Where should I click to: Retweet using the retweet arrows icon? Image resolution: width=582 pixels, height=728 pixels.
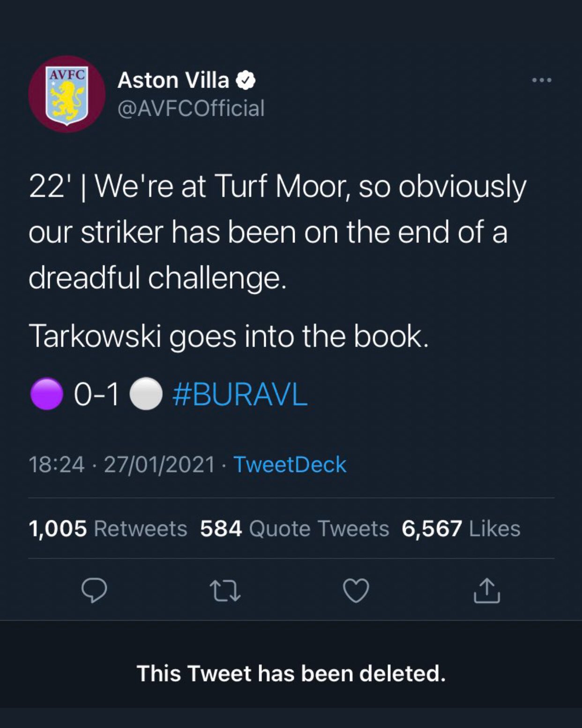225,591
